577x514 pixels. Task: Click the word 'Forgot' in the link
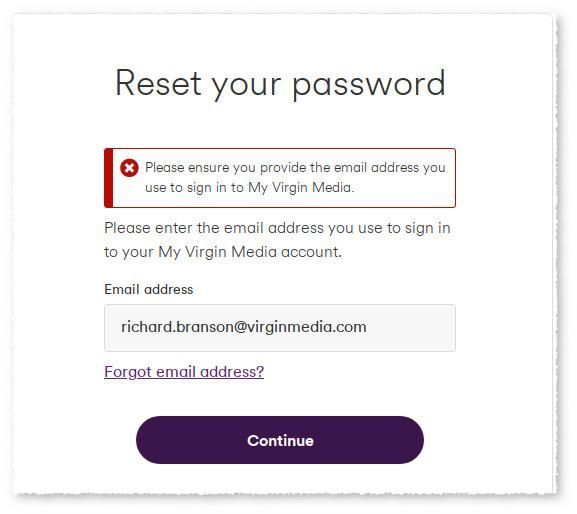click(x=128, y=372)
